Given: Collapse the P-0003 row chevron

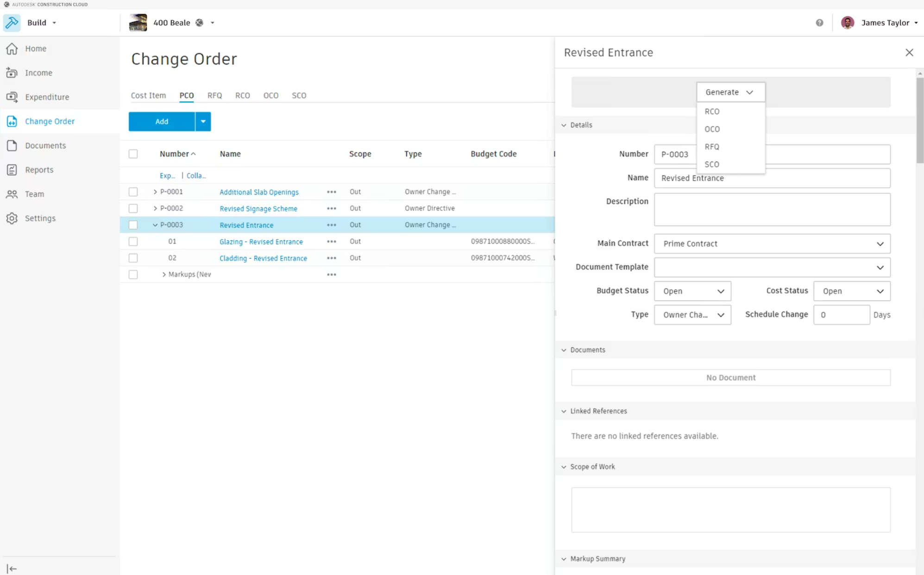Looking at the screenshot, I should tap(155, 225).
